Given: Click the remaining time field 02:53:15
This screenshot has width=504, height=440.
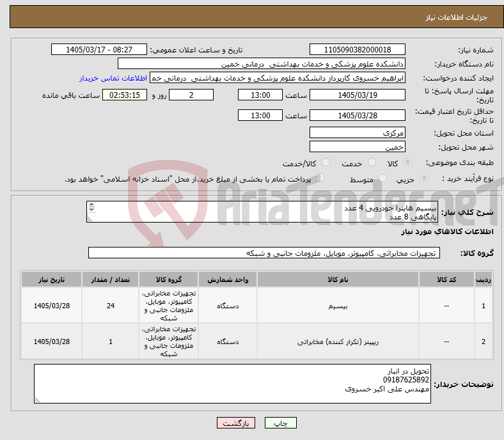Looking at the screenshot, I should click(125, 95).
